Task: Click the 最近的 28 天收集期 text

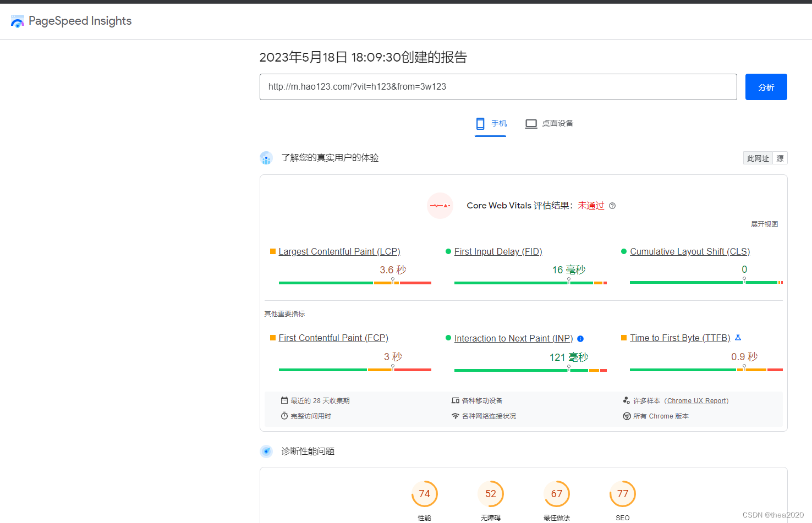Action: pos(320,401)
